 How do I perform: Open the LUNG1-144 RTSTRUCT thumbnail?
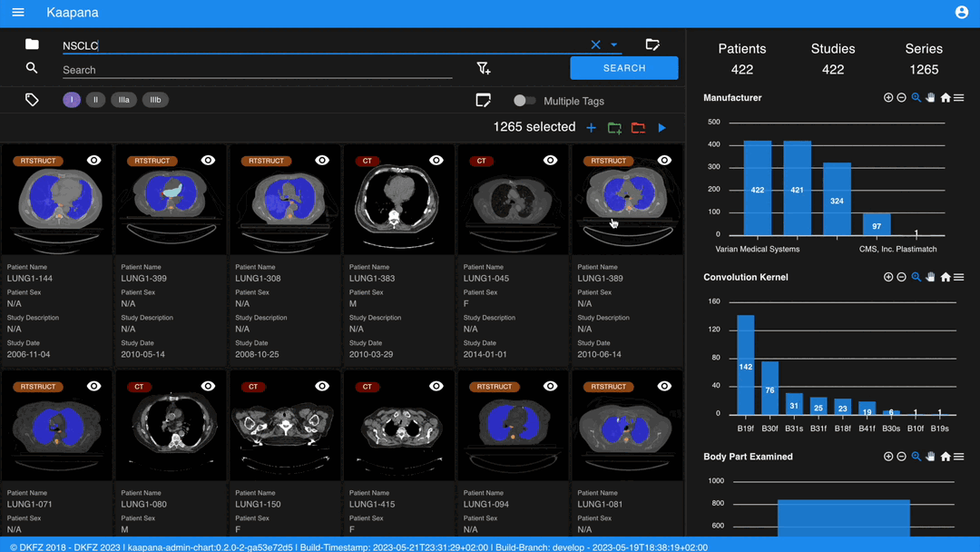57,200
